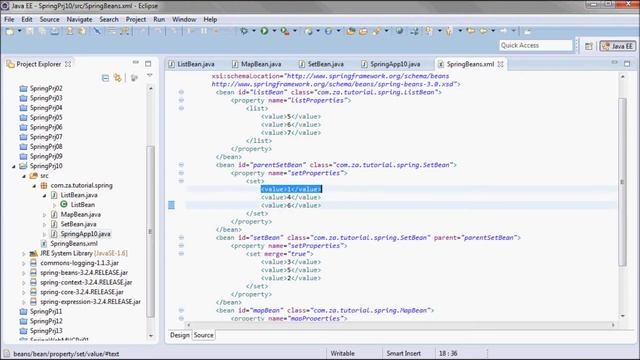The width and height of the screenshot is (640, 360).
Task: Click the Print toolbar icon
Action: pos(54,31)
